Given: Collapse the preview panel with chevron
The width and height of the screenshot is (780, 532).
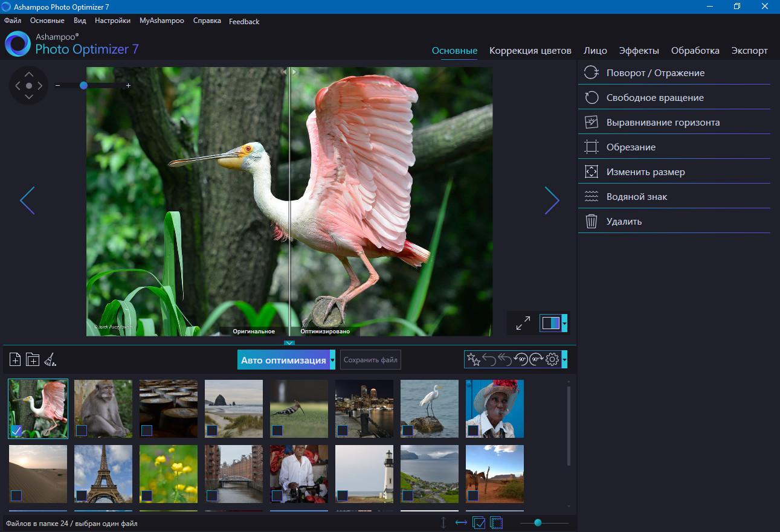Looking at the screenshot, I should tap(289, 343).
